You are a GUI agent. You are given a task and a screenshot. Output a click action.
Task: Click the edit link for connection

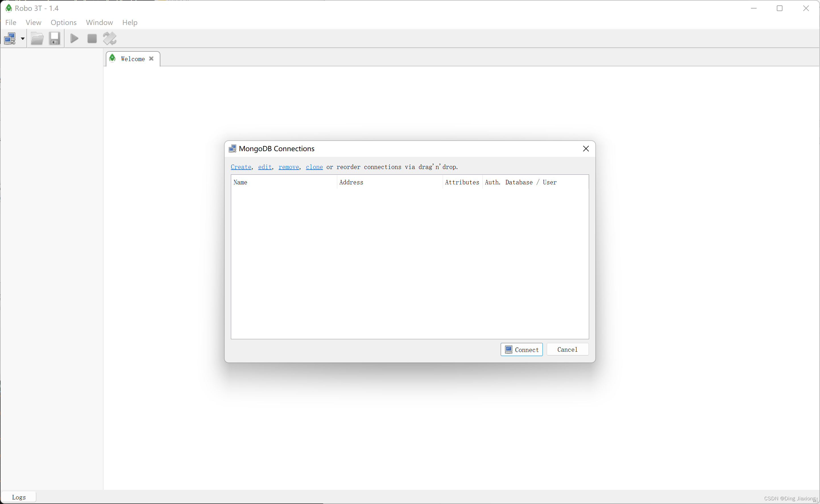pyautogui.click(x=265, y=167)
